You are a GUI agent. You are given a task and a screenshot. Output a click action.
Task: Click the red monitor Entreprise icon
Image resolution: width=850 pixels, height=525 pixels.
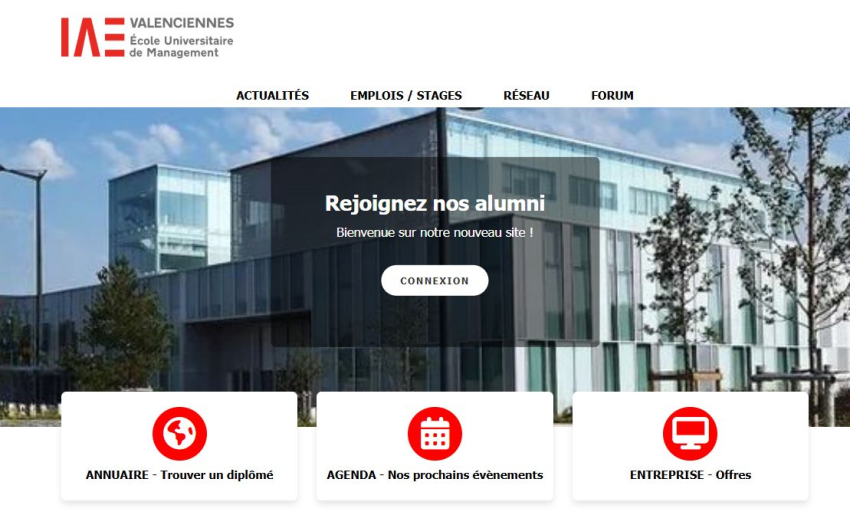coord(690,434)
